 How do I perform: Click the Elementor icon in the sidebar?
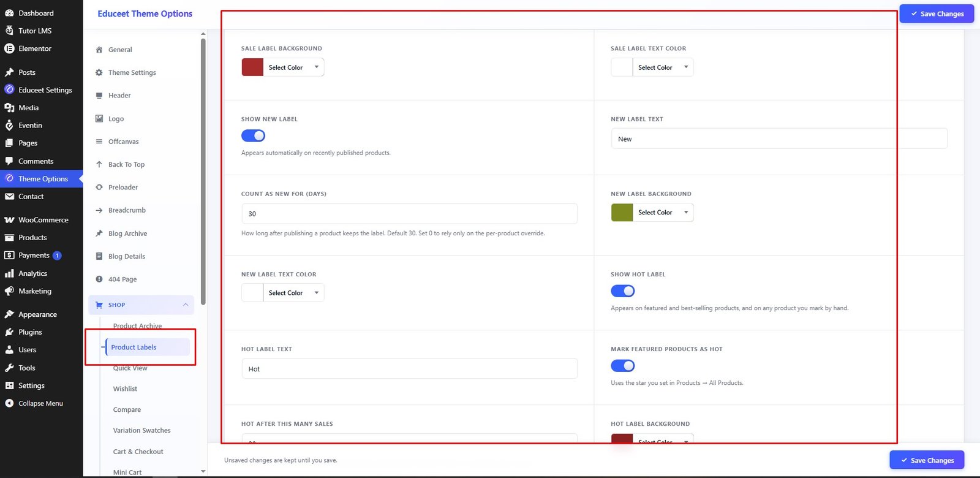[9, 48]
